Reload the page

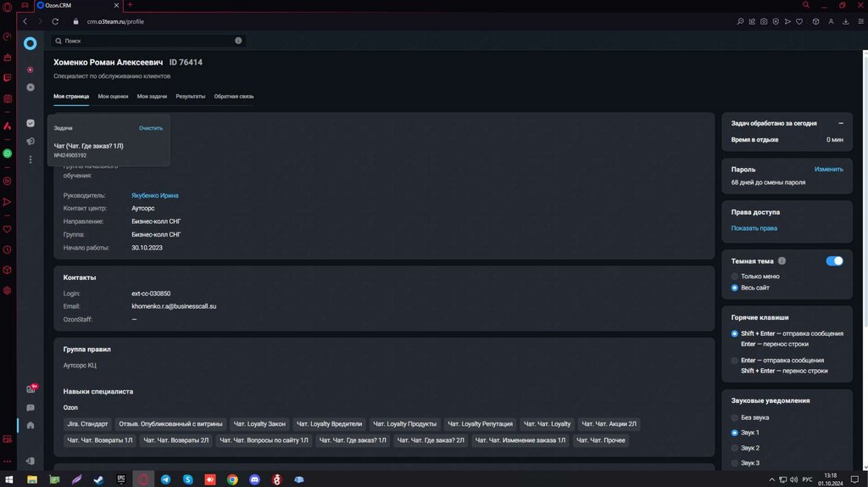point(55,21)
